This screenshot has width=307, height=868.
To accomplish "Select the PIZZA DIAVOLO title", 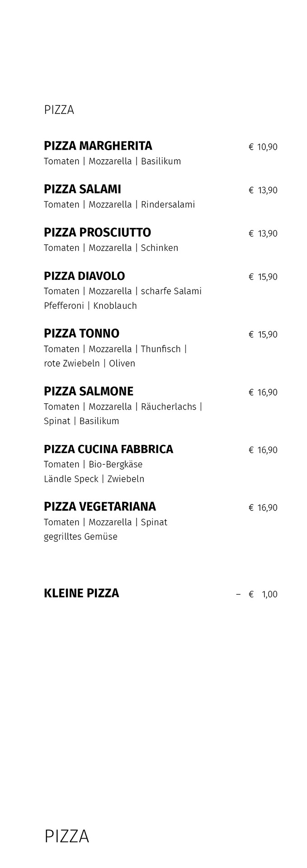I will tap(84, 276).
